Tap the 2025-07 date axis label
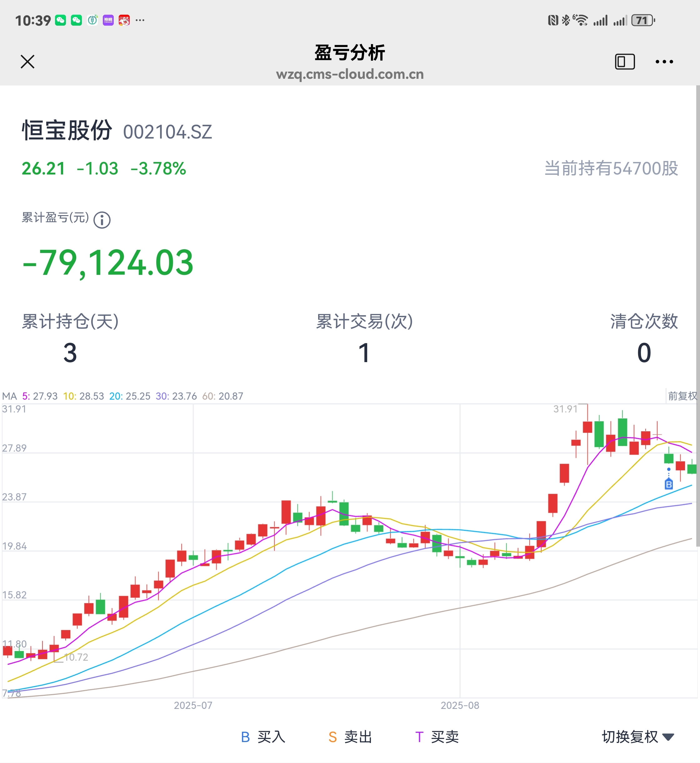The image size is (700, 763). click(x=193, y=705)
